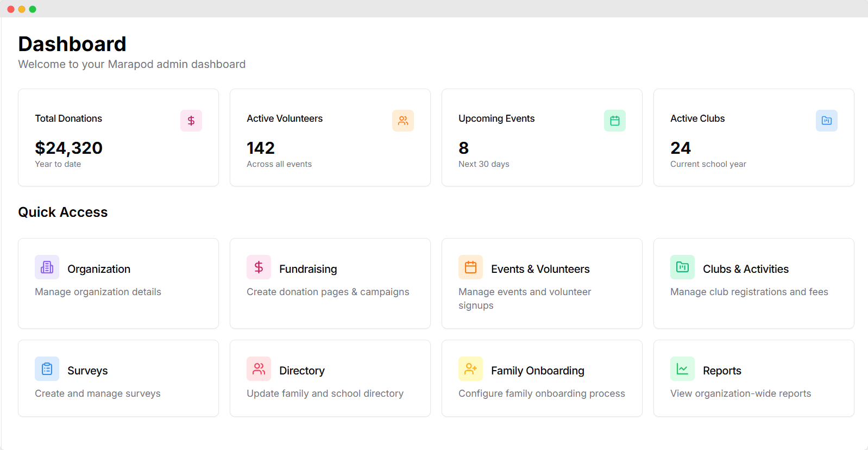Click the pink Fundraising dollar icon
This screenshot has width=868, height=450.
259,267
